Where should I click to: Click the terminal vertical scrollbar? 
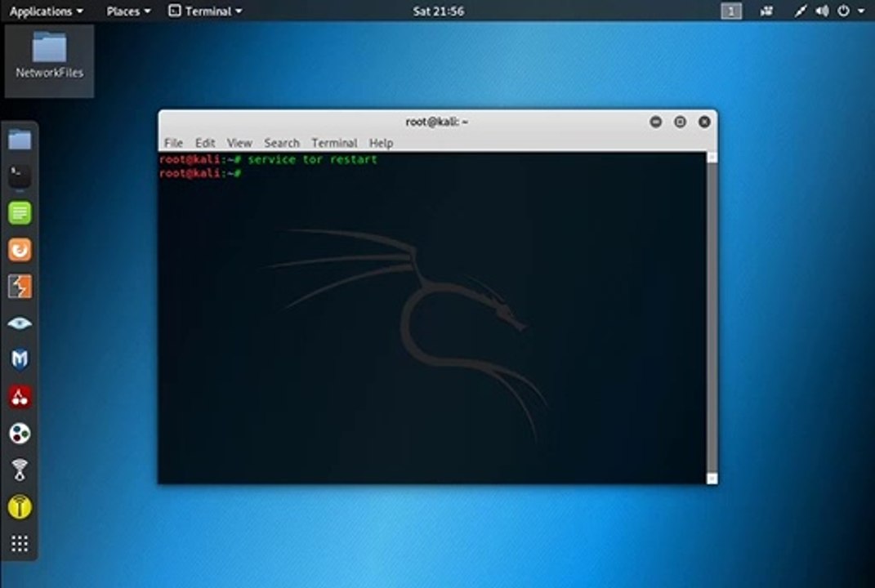(712, 318)
